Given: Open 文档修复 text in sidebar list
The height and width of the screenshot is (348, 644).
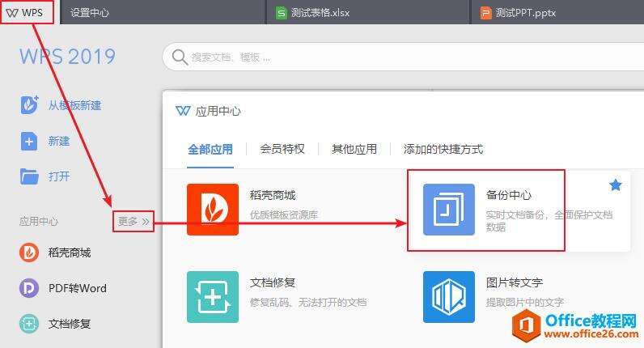Looking at the screenshot, I should [x=70, y=324].
